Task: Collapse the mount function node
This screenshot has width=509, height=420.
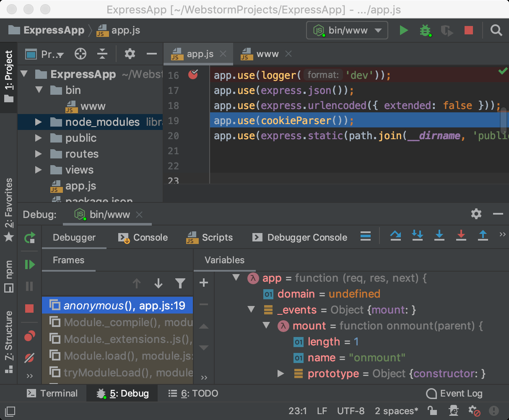Action: tap(266, 325)
